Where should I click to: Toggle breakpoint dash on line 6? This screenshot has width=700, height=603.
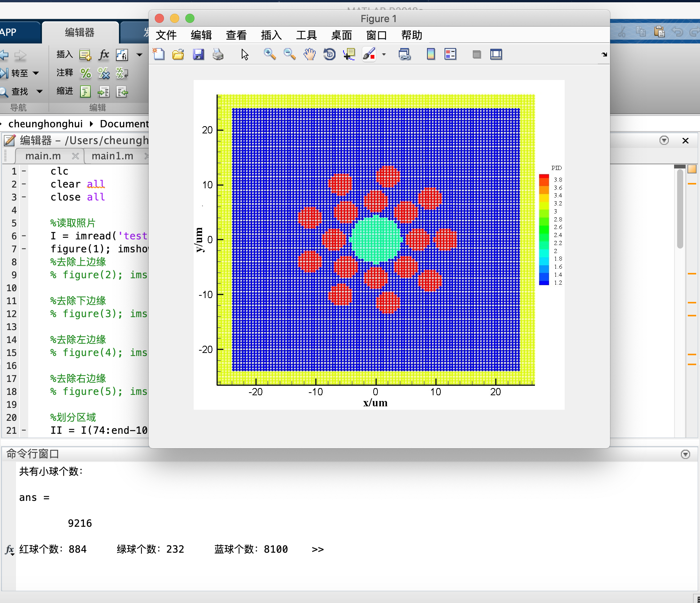[24, 236]
